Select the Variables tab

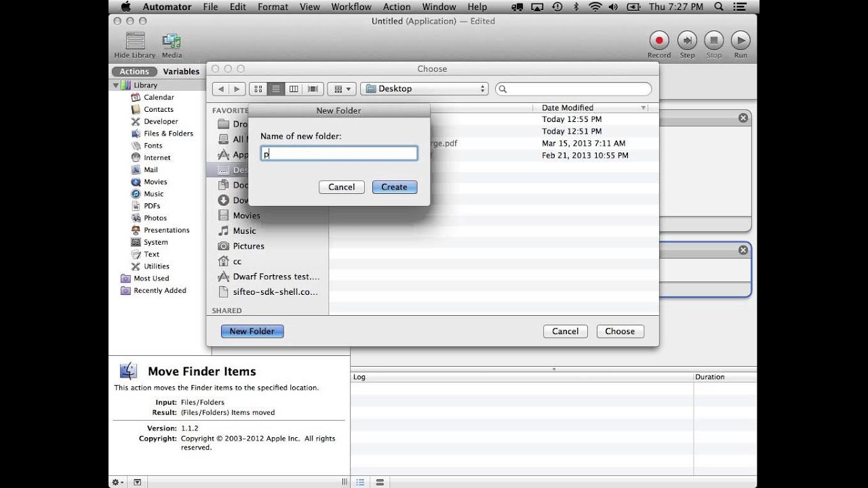click(x=181, y=71)
